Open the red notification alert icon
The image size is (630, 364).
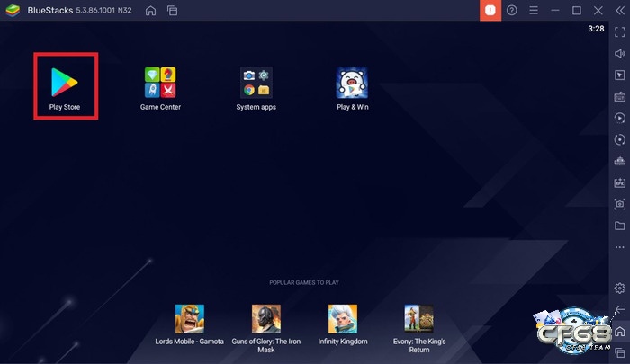point(490,11)
